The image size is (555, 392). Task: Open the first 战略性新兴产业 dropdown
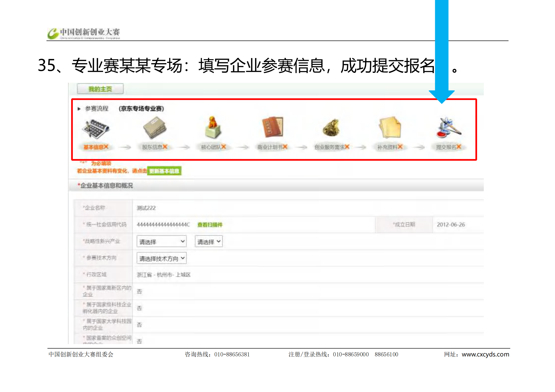[161, 241]
